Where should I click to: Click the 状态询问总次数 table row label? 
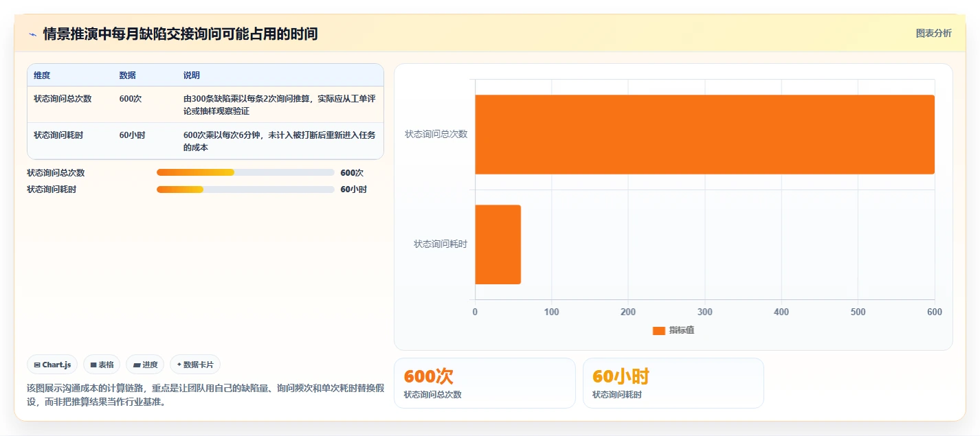pyautogui.click(x=63, y=99)
